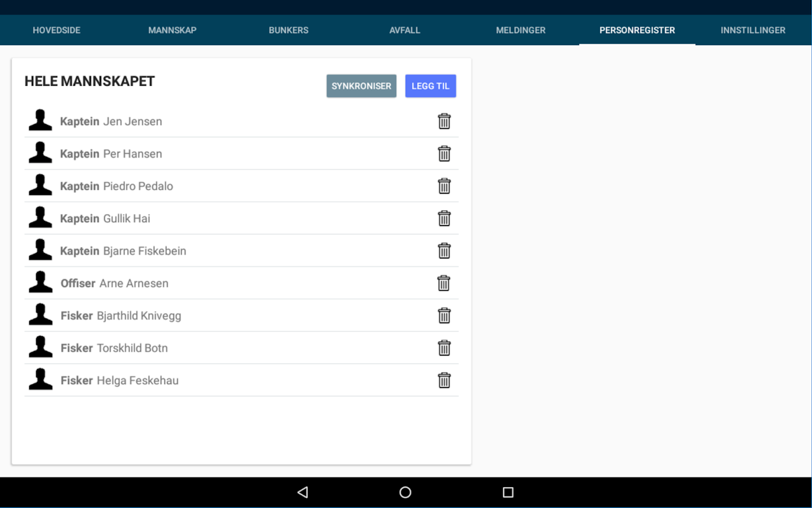Delete Bjarthild Knivegg with trash icon
The width and height of the screenshot is (812, 508).
444,316
